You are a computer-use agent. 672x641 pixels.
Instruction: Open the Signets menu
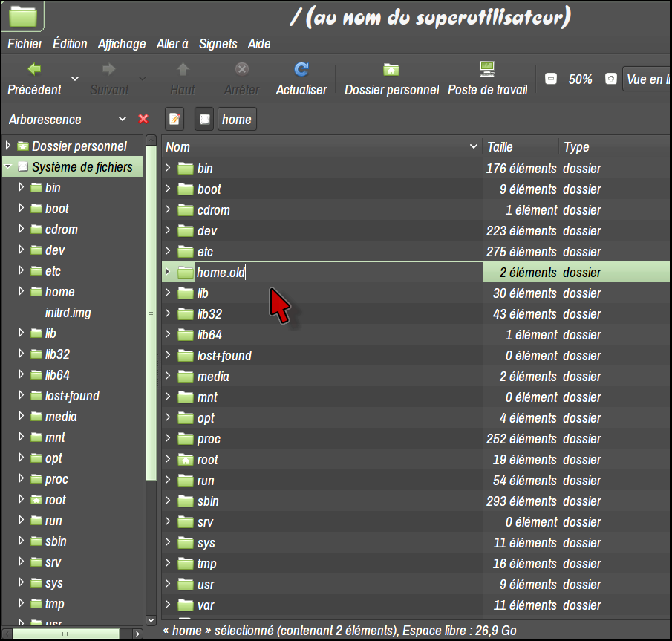[x=218, y=44]
